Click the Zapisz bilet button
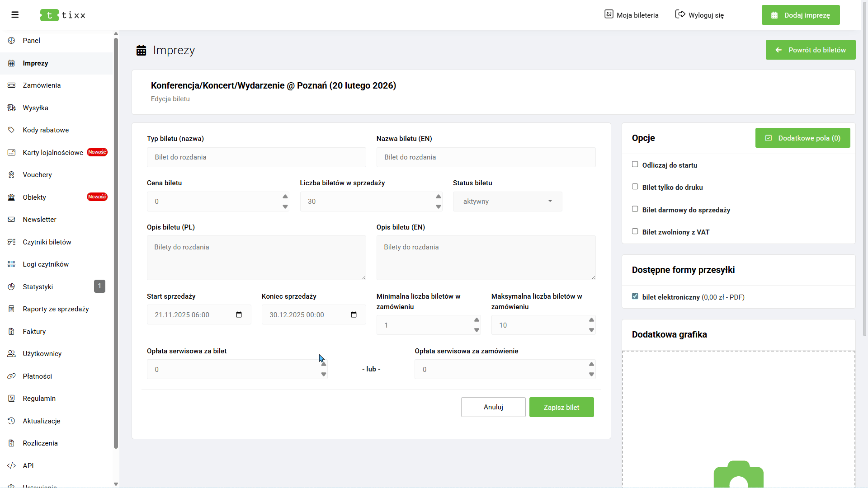 [x=561, y=407]
